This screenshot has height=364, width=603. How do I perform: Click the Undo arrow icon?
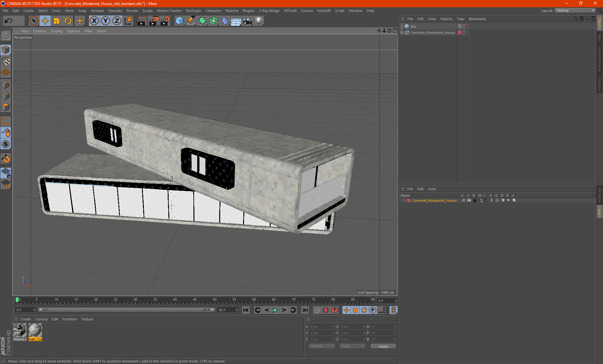click(x=8, y=21)
